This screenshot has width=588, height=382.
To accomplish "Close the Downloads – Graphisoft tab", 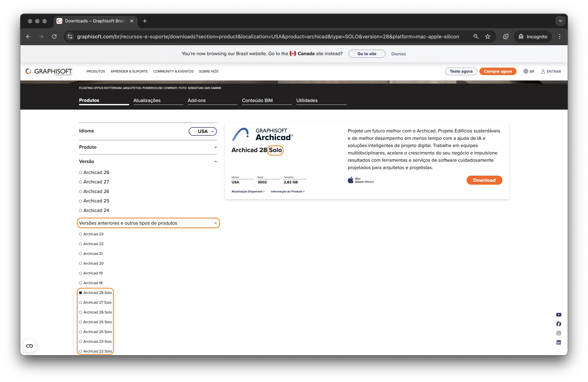I will (132, 21).
